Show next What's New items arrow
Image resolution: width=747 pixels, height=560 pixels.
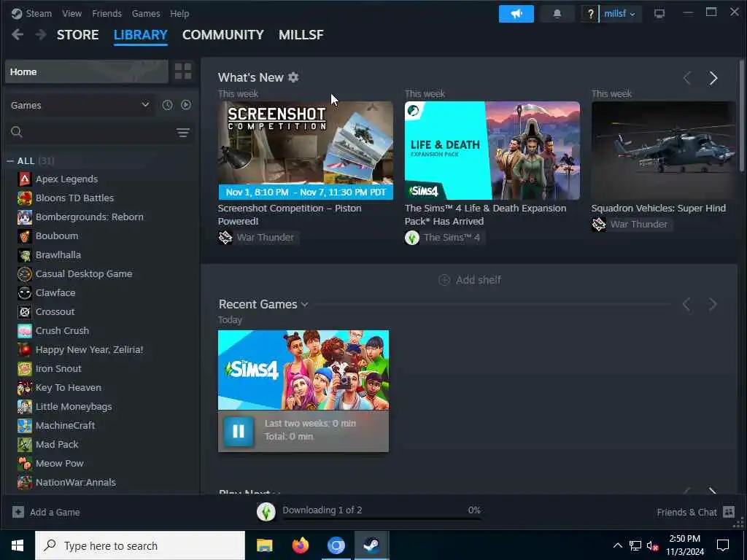pos(713,78)
